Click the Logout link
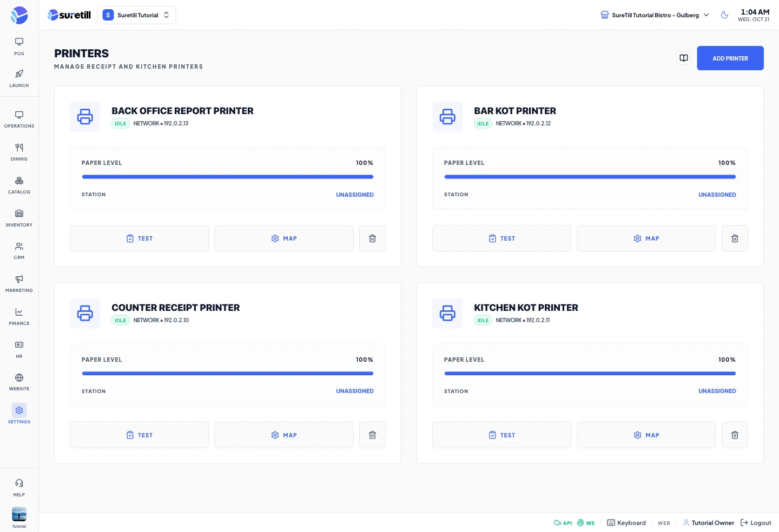The height and width of the screenshot is (532, 779). pyautogui.click(x=756, y=523)
